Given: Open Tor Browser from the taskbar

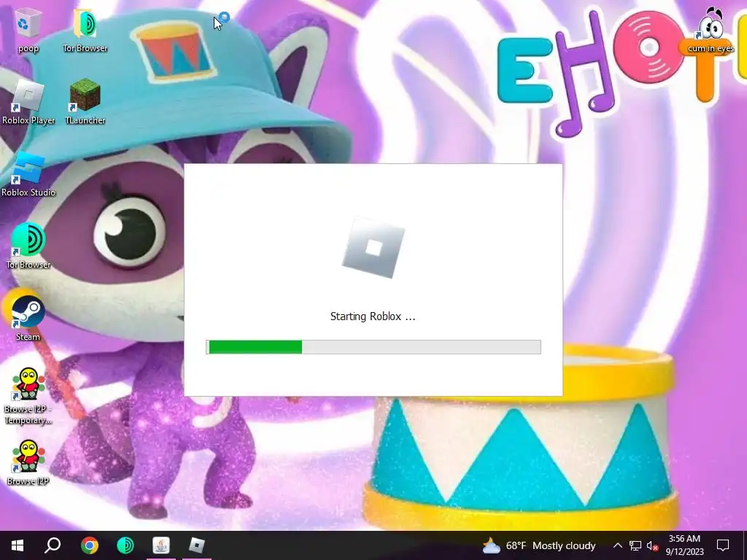Looking at the screenshot, I should point(125,545).
